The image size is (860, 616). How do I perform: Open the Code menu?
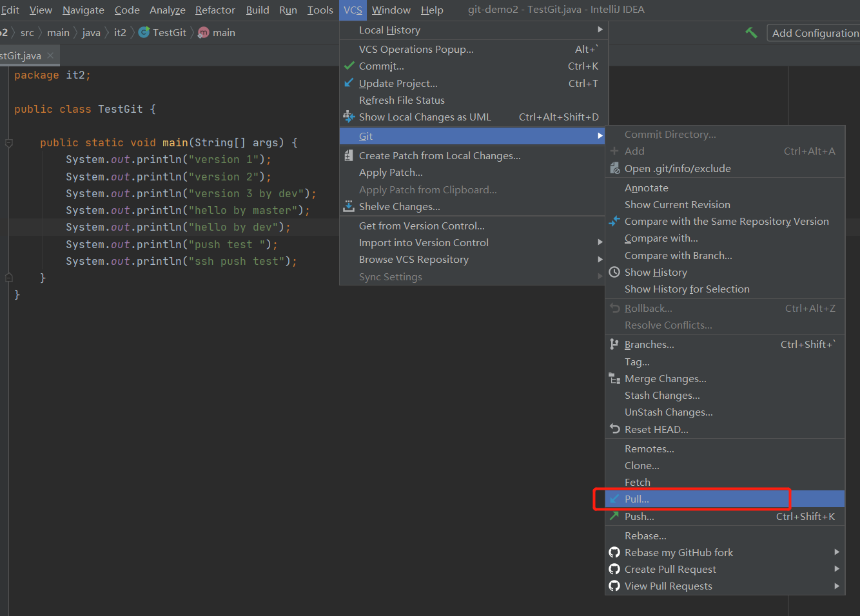(x=127, y=10)
